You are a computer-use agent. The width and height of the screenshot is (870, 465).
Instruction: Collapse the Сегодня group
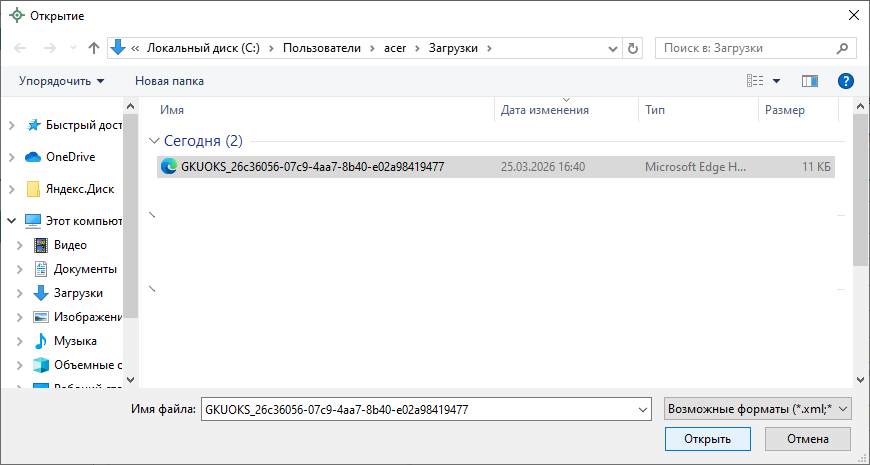point(155,141)
